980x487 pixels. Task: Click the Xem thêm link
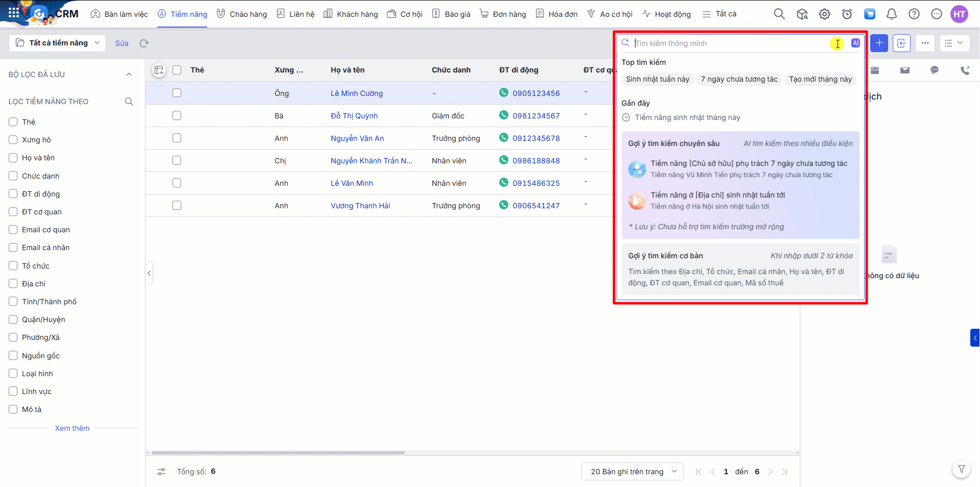click(x=72, y=428)
